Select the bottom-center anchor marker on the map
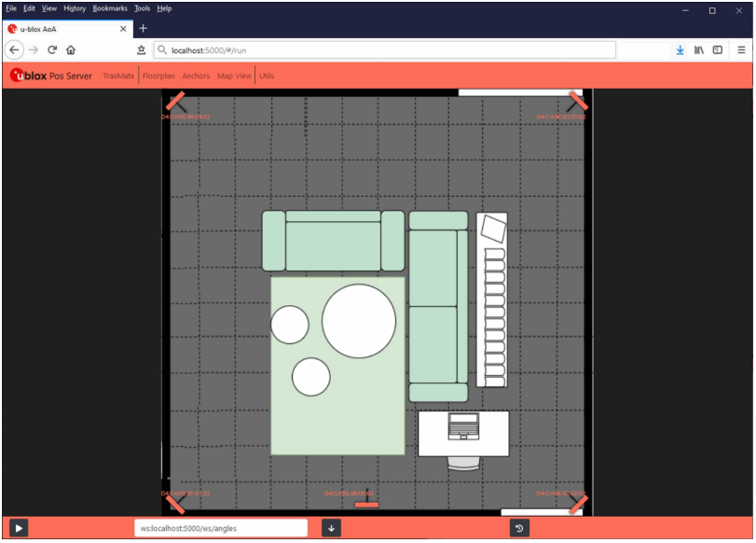756x543 pixels. pyautogui.click(x=366, y=505)
